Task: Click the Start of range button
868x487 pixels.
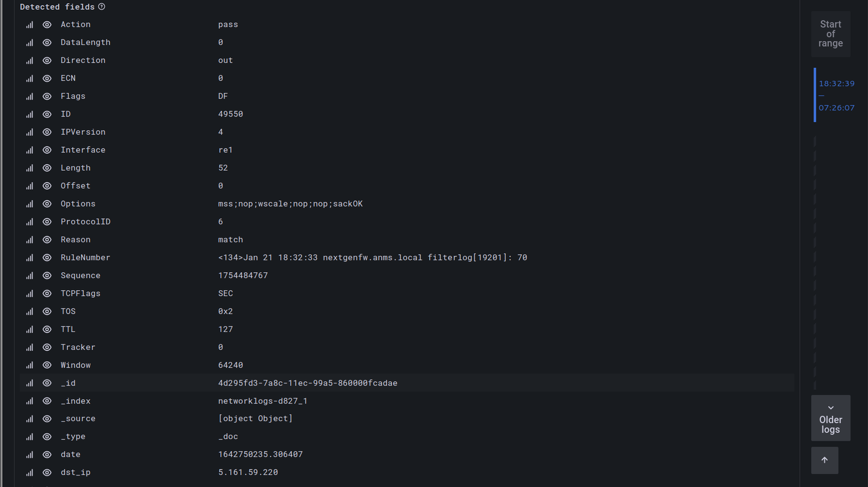Action: (831, 34)
